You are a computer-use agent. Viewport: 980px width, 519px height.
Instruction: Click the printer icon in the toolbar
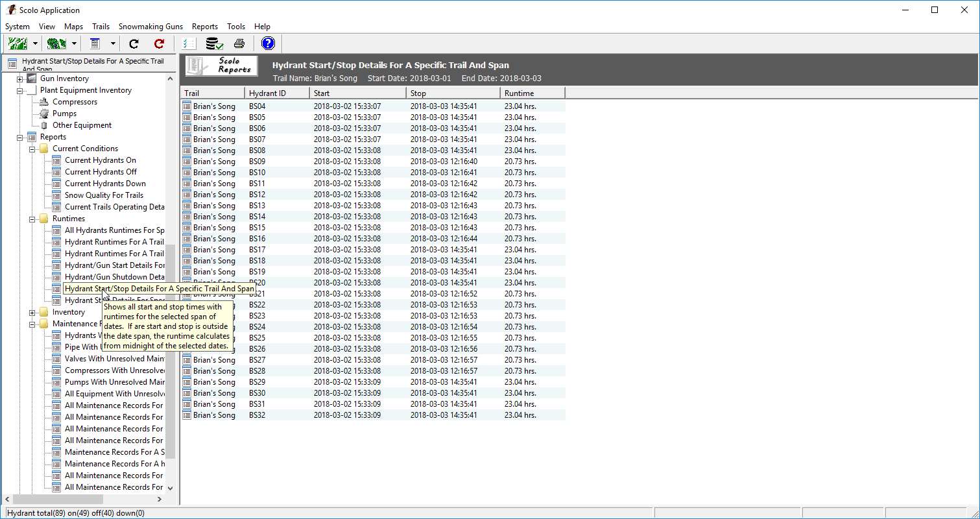click(x=239, y=43)
